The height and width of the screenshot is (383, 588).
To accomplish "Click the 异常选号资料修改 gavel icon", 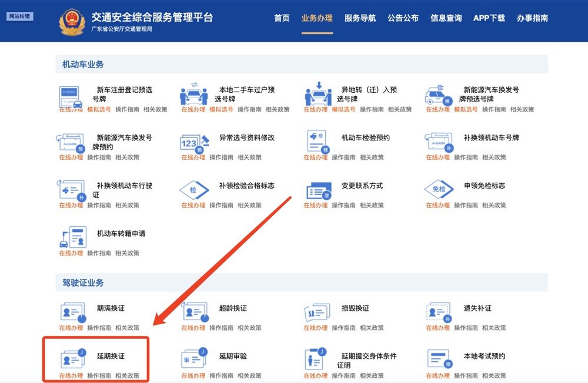I will (x=194, y=142).
